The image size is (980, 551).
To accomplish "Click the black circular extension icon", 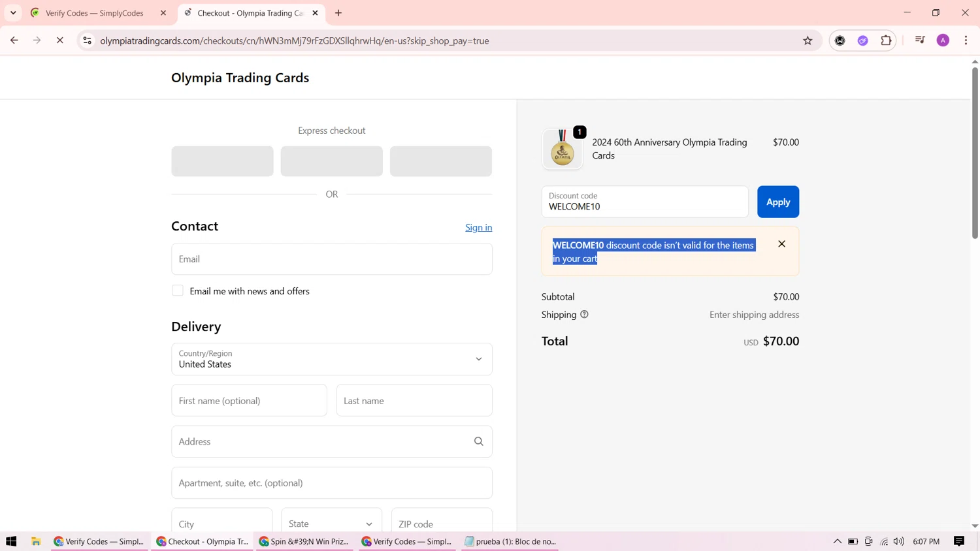I will coord(840,40).
